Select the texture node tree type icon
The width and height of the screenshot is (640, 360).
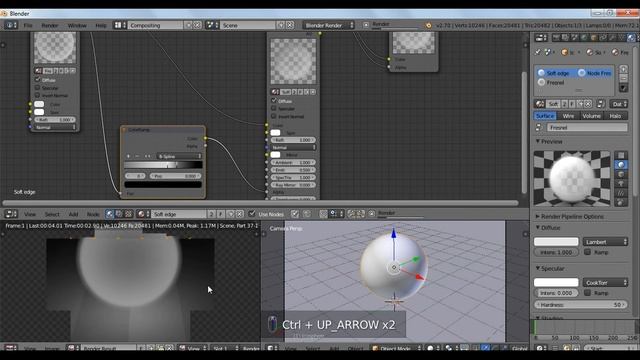tap(128, 214)
